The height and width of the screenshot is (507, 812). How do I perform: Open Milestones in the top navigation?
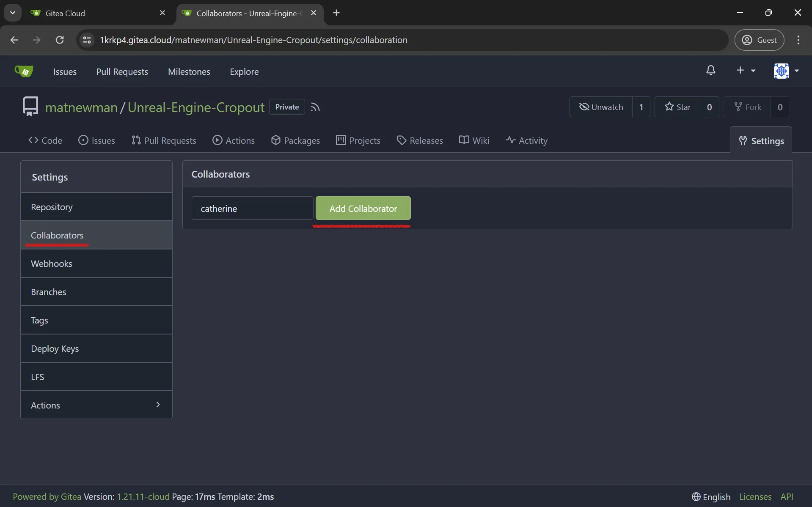point(189,71)
